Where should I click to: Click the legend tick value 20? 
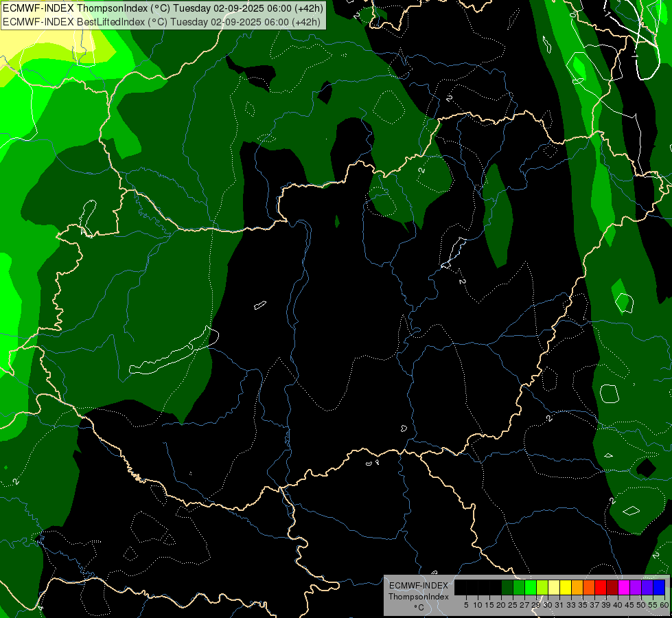click(x=501, y=605)
